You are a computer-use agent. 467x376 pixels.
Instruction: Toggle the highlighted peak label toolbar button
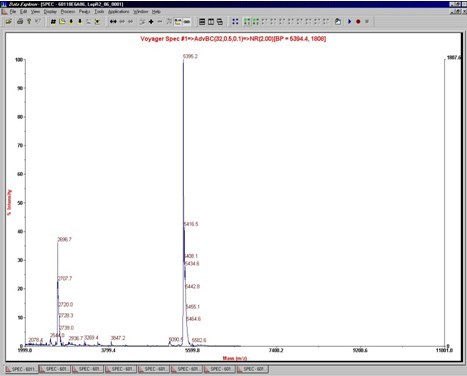pos(178,22)
